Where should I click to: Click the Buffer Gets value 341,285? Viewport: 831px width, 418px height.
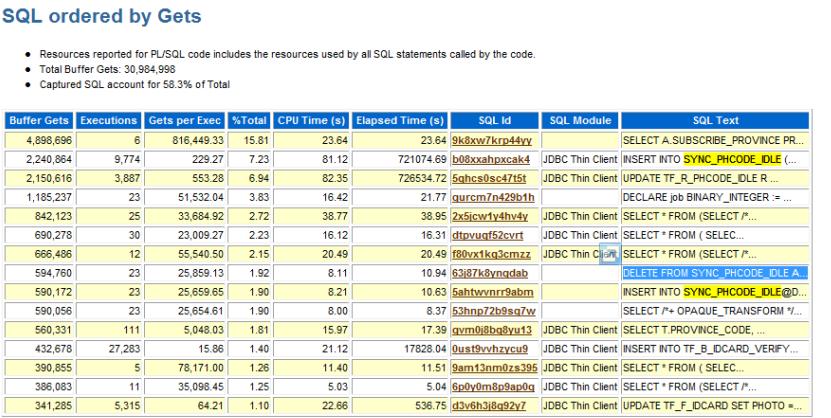tap(53, 406)
